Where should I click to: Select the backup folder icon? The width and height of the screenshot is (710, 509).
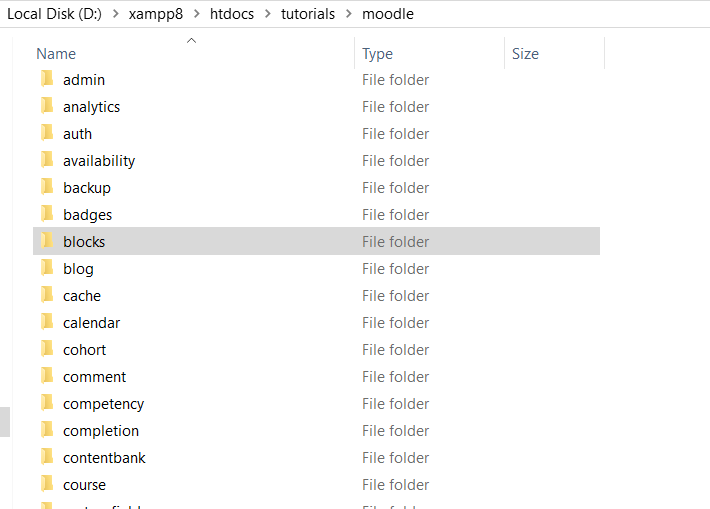(47, 187)
